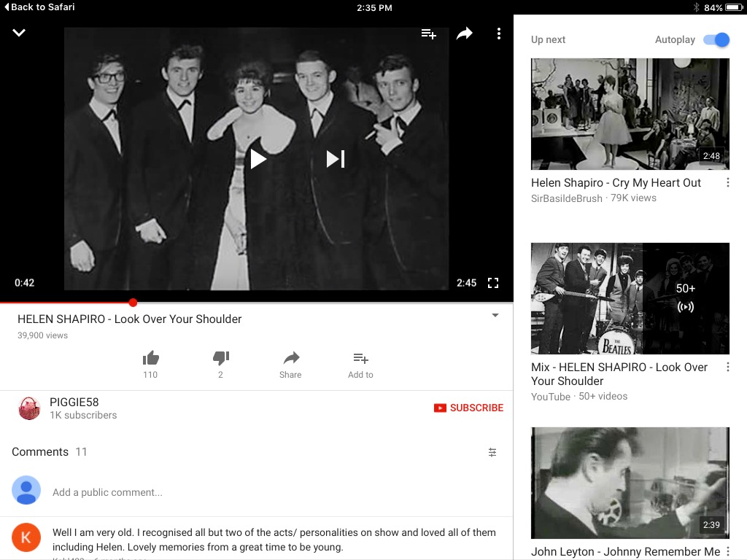Go back to Safari

pos(39,7)
